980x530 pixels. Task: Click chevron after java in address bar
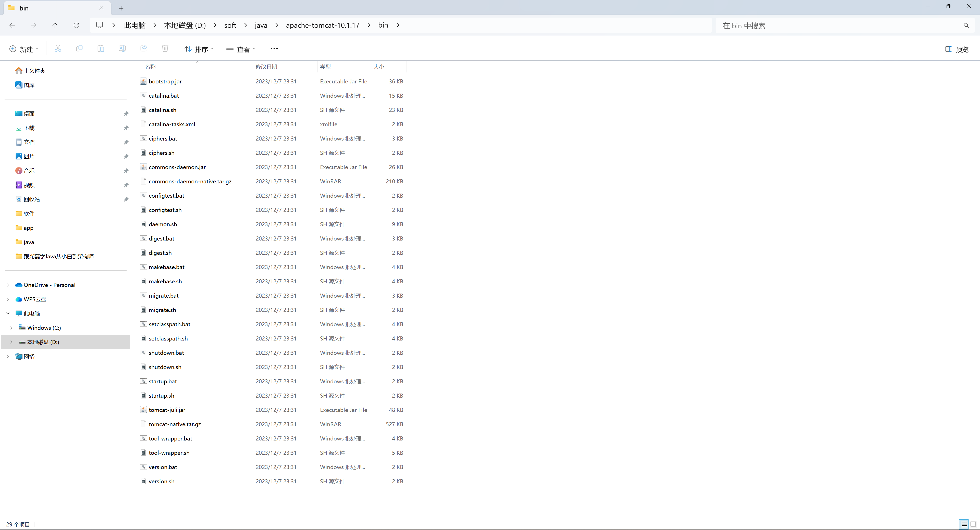(277, 25)
